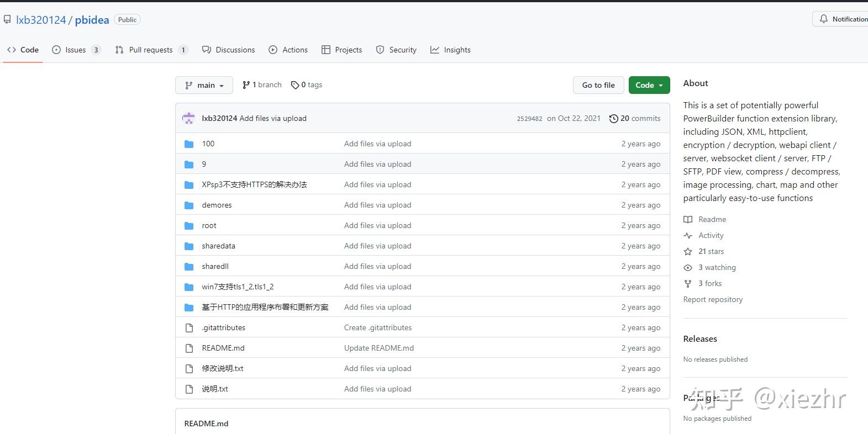Open the sharedata folder

tap(218, 246)
